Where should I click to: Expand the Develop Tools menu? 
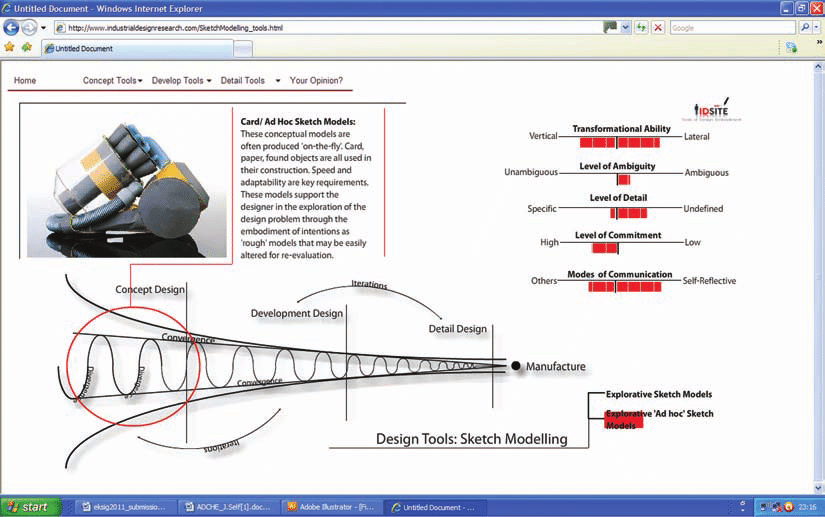pos(181,81)
